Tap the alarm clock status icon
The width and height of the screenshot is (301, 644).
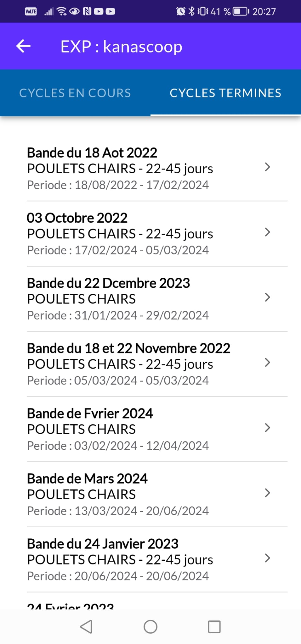point(181,12)
